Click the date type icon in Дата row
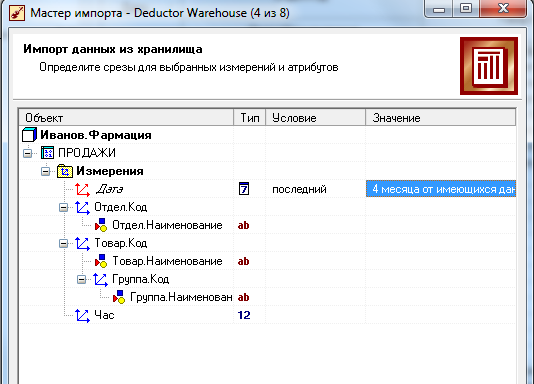This screenshot has height=384, width=534. (x=244, y=189)
